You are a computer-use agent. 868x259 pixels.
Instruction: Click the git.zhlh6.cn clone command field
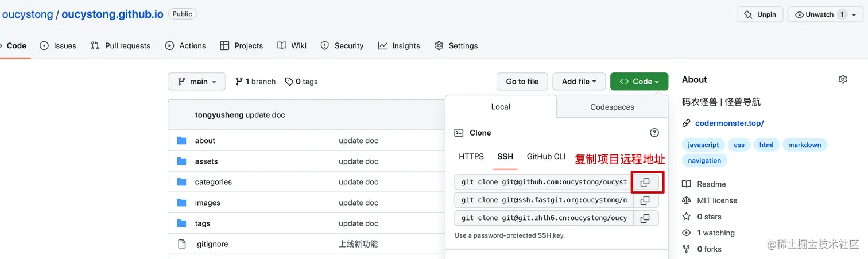[544, 218]
